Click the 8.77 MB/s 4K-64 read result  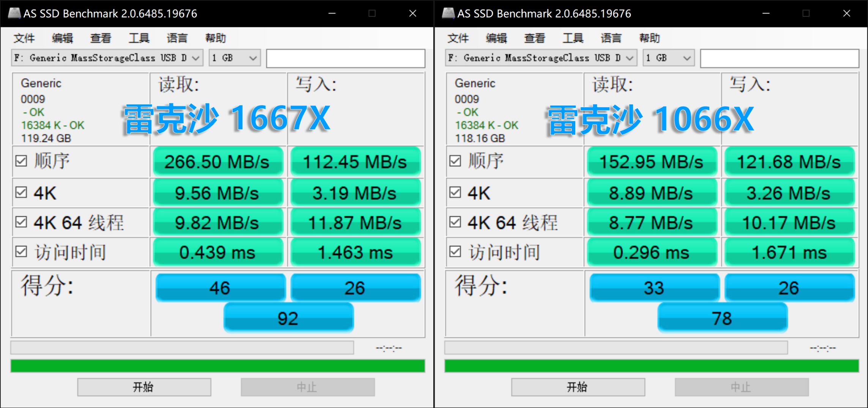652,222
